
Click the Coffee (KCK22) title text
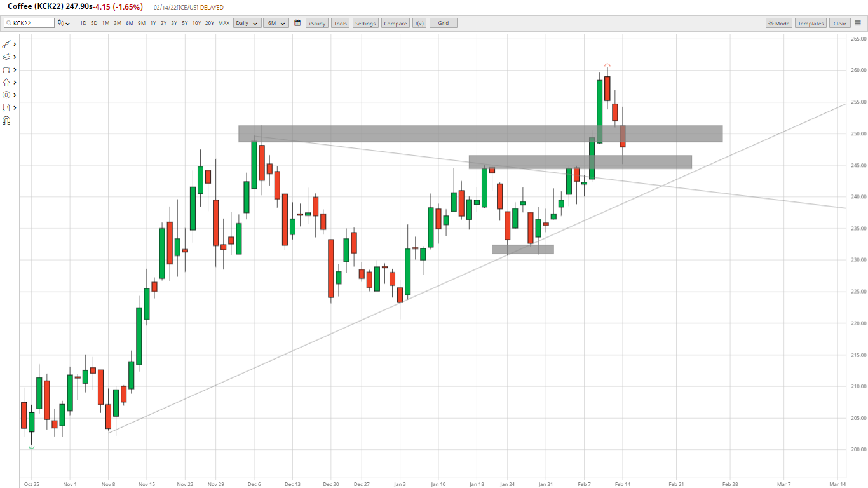tap(36, 7)
